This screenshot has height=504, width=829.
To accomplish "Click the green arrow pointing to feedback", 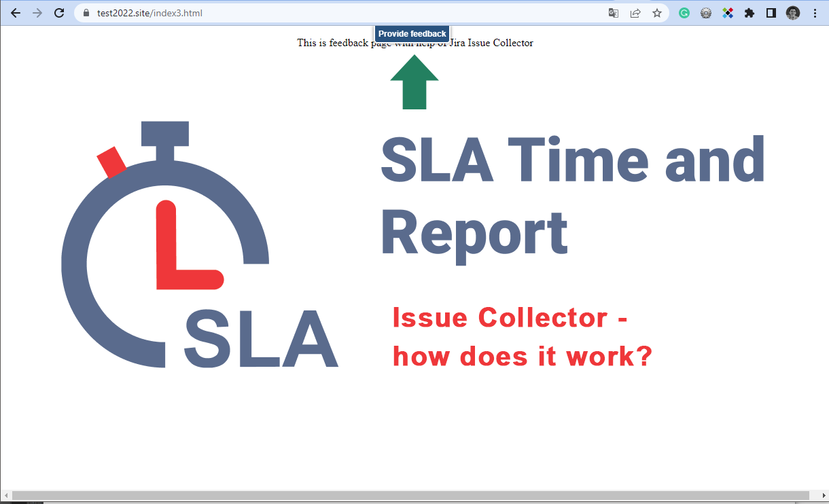I will (413, 82).
